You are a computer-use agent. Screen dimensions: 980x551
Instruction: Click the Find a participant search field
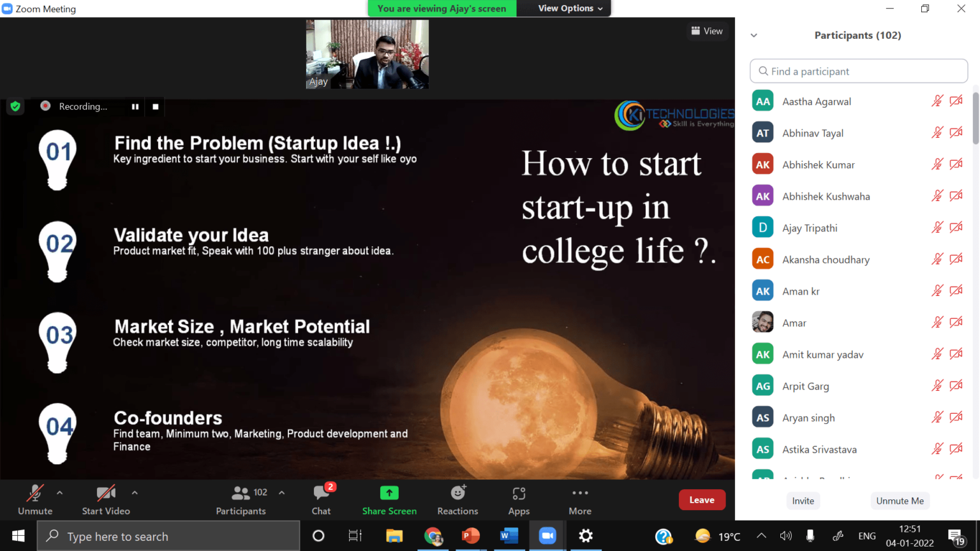coord(859,71)
